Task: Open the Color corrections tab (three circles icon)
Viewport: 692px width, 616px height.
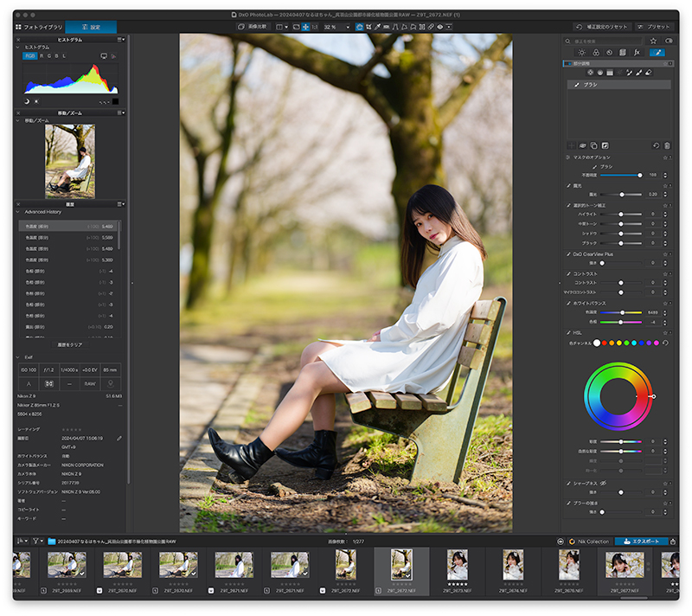Action: 596,53
